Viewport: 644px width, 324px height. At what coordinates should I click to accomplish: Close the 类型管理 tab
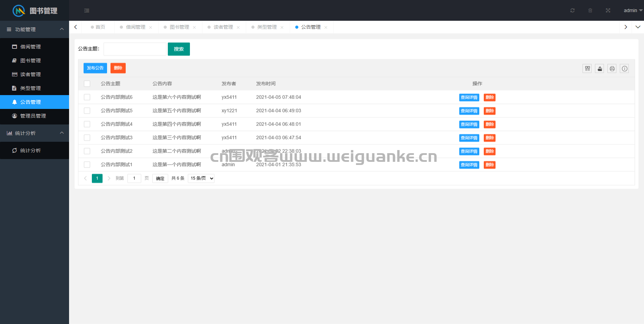[282, 27]
